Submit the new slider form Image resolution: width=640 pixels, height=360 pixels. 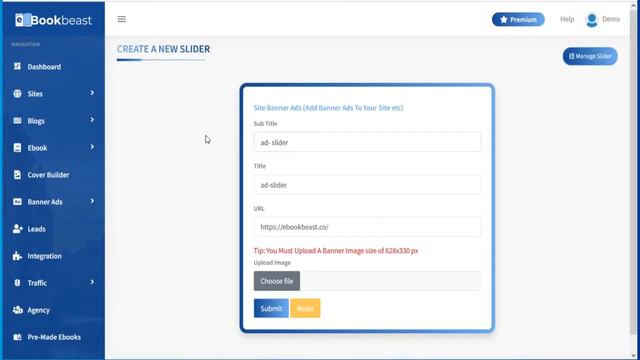pyautogui.click(x=271, y=308)
